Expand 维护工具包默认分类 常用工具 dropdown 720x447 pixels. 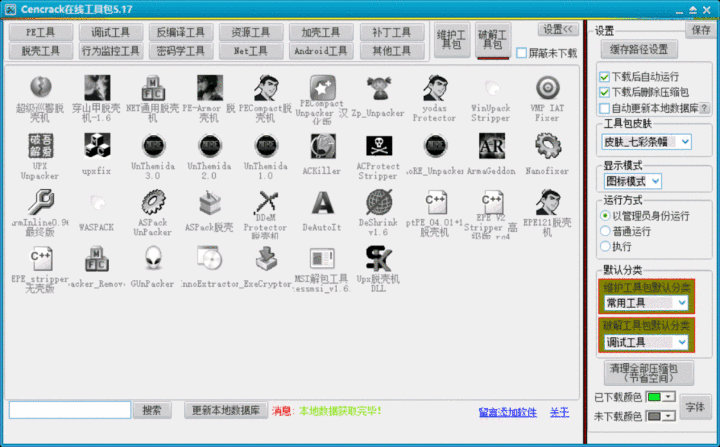(x=646, y=303)
